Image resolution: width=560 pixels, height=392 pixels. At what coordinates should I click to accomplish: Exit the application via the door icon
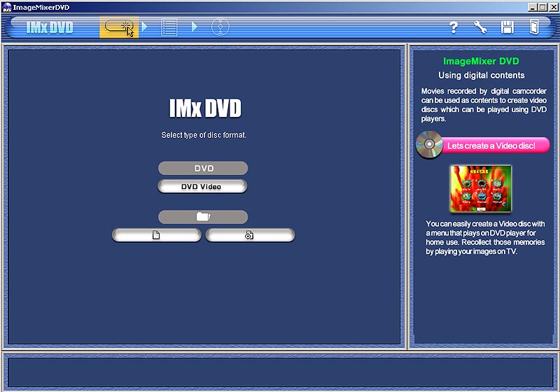[x=534, y=27]
